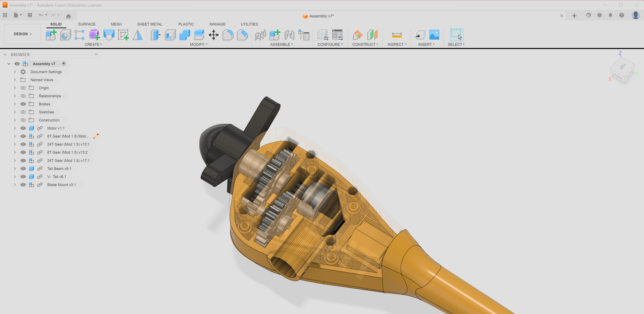Screen dimensions: 644x314
Task: Click the ViewCube Top face
Action: (621, 67)
